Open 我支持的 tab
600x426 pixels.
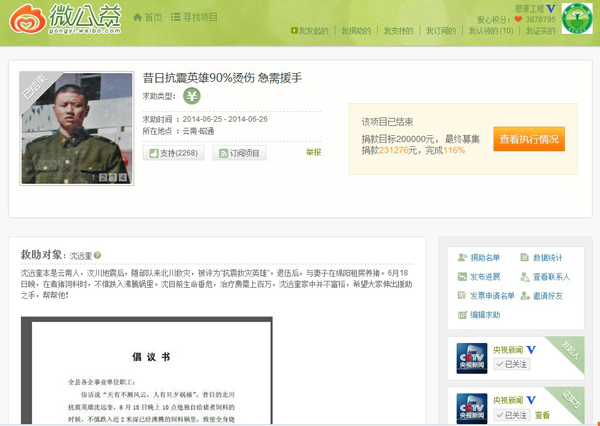398,31
